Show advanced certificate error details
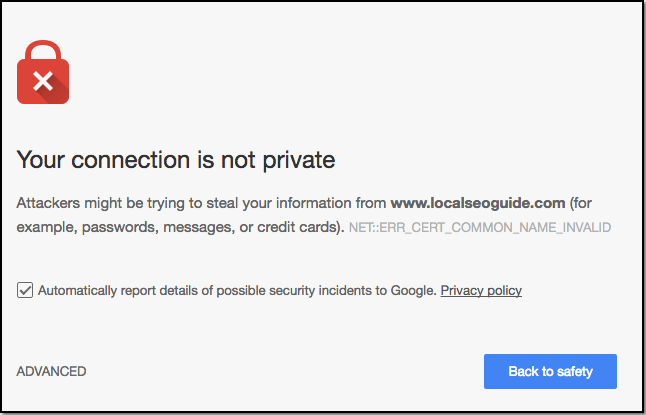This screenshot has width=646, height=415. (x=51, y=371)
